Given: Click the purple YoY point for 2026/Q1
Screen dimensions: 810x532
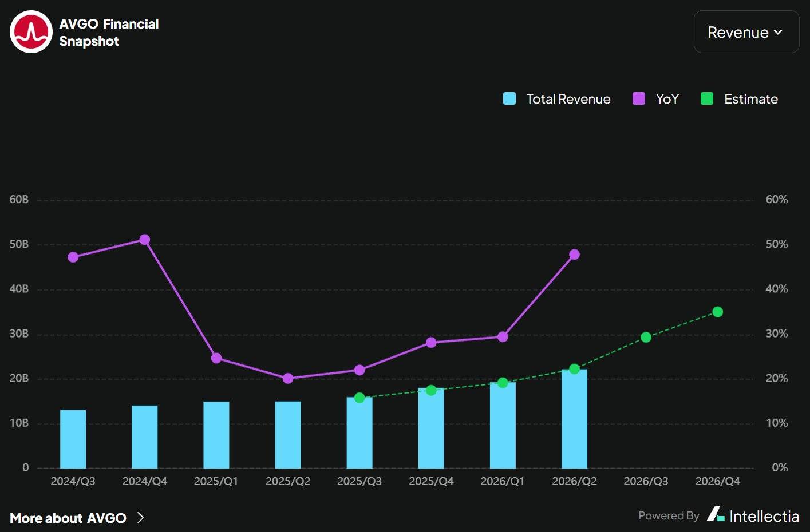Looking at the screenshot, I should click(x=503, y=337).
